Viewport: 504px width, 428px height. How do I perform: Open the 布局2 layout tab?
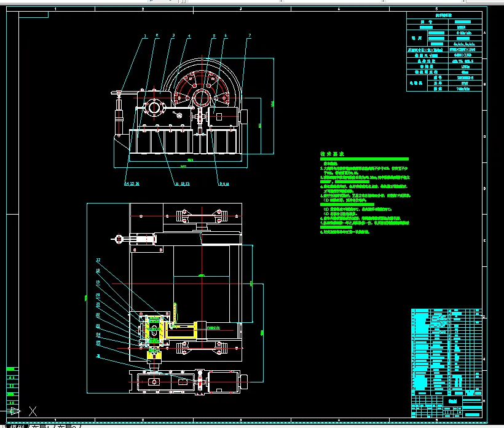(x=67, y=426)
